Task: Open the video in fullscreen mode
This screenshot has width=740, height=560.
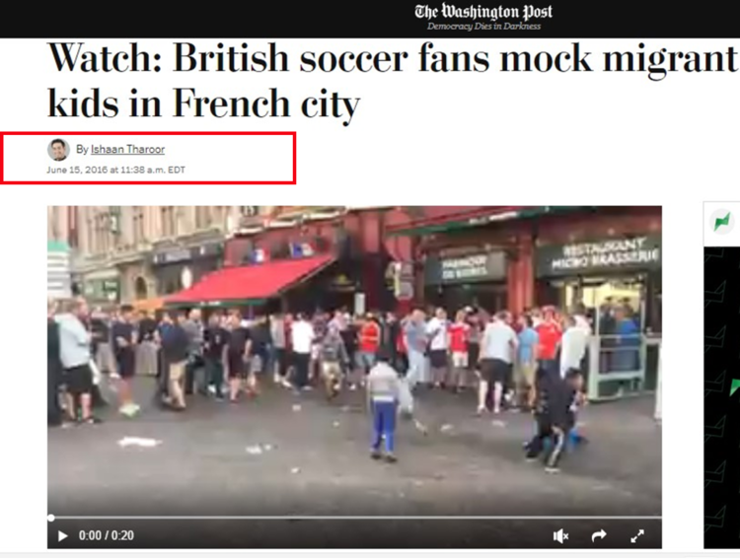Action: coord(637,536)
